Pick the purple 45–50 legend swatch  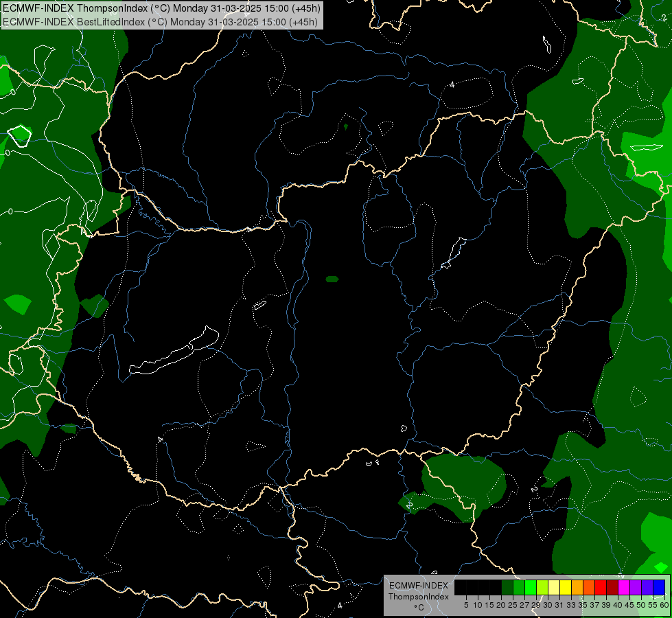[x=636, y=587]
